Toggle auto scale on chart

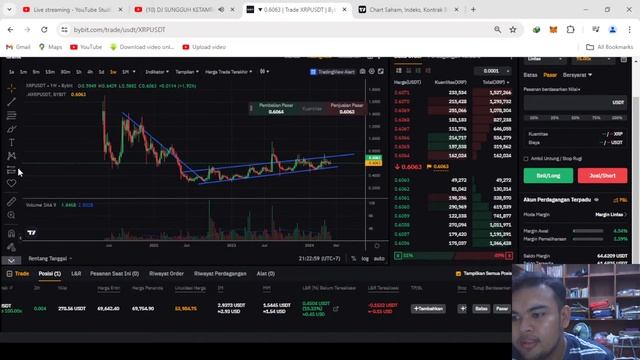click(x=379, y=258)
